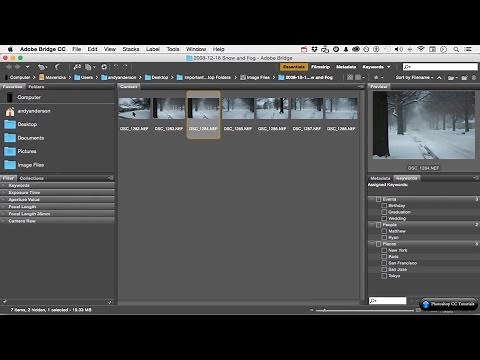
Task: Select the Essentials workspace
Action: pos(294,67)
